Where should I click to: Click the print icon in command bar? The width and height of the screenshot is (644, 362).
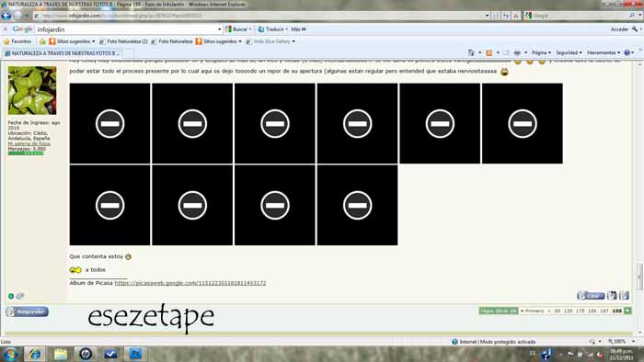click(517, 53)
